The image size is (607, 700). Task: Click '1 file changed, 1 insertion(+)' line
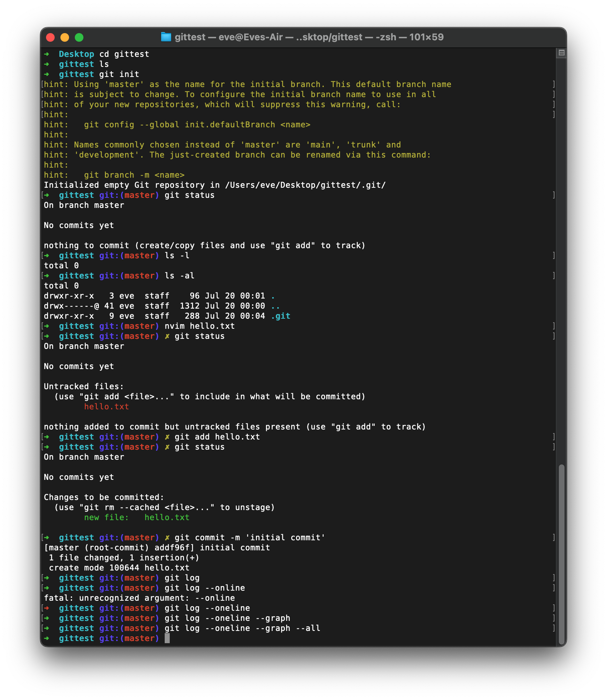[x=124, y=558]
